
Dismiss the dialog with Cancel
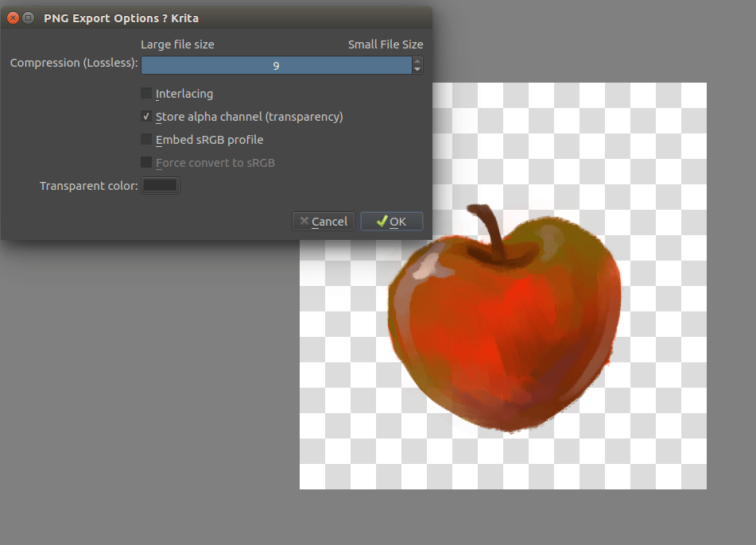323,222
